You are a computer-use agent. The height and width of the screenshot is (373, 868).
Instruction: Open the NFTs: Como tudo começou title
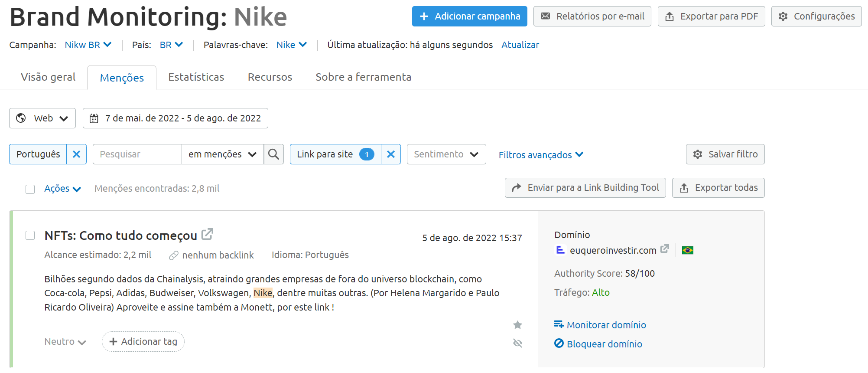[x=120, y=236]
